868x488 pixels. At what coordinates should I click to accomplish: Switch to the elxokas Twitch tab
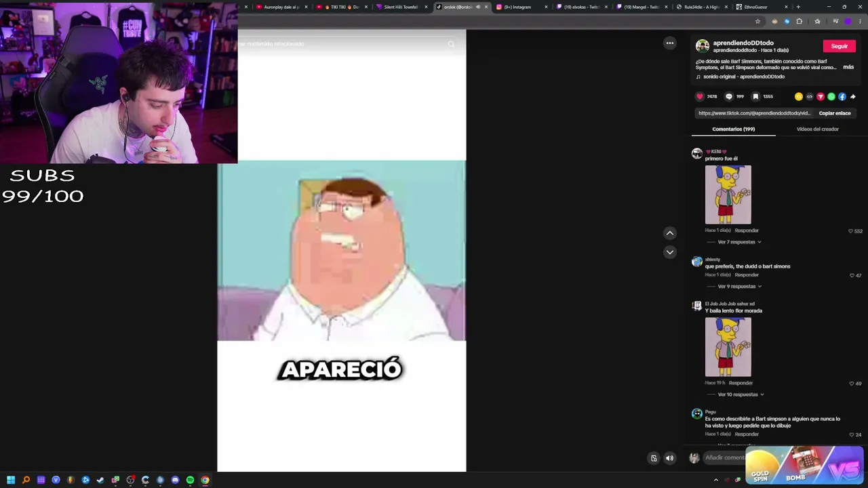tap(580, 7)
